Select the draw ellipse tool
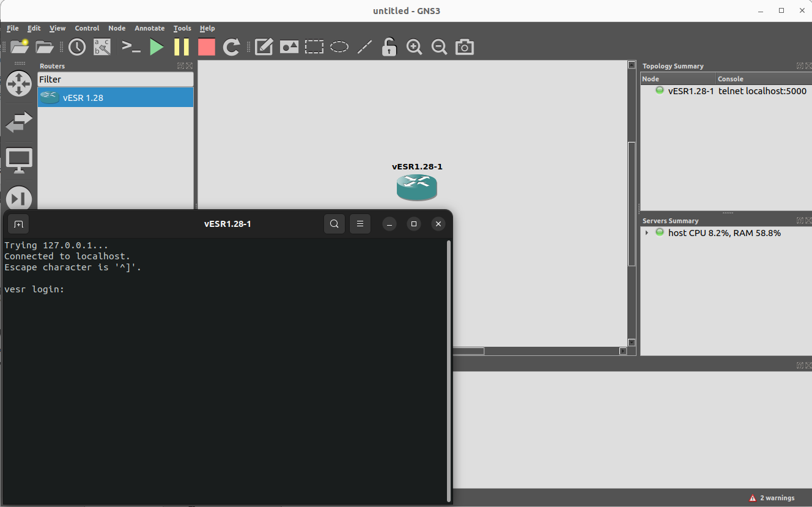 pos(339,46)
